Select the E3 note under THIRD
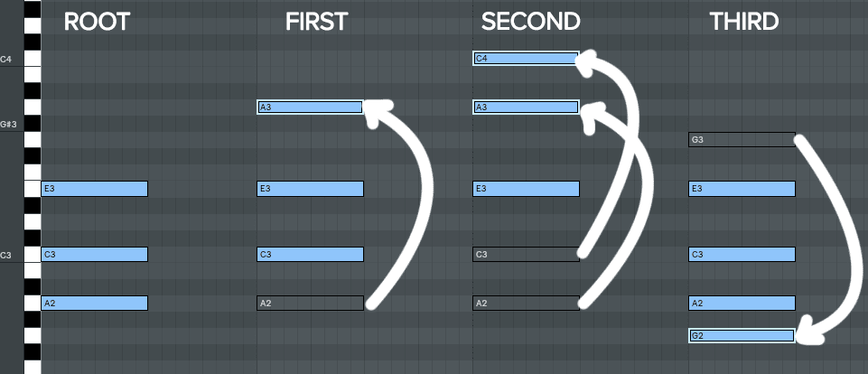The height and width of the screenshot is (374, 868). 741,189
